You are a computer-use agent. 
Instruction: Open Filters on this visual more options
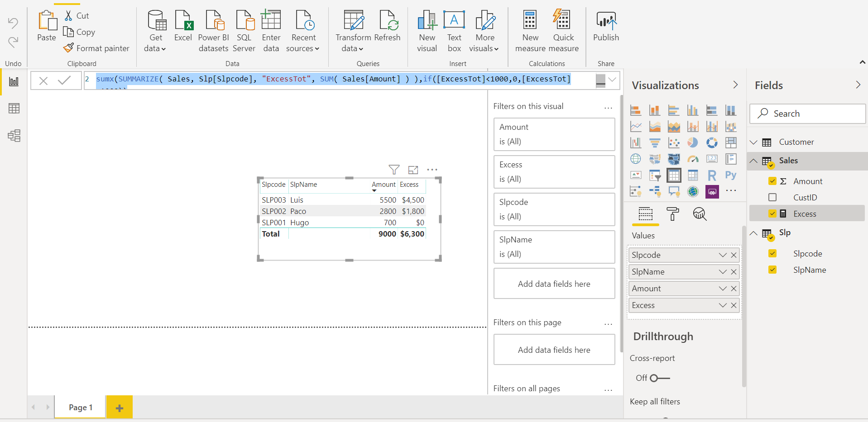click(x=608, y=108)
